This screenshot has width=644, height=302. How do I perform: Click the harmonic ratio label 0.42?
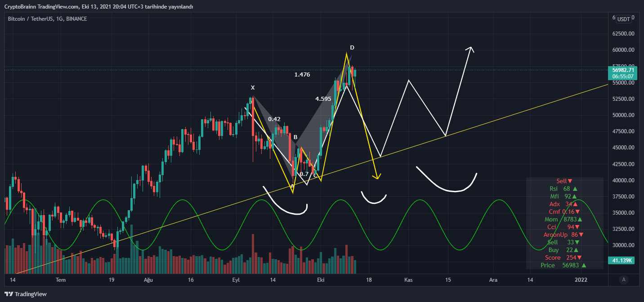tap(274, 119)
